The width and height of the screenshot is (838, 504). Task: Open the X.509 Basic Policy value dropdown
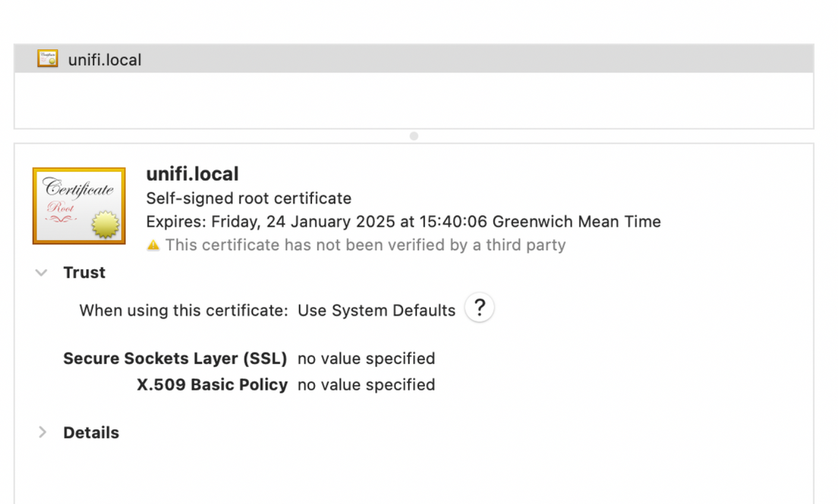click(366, 385)
